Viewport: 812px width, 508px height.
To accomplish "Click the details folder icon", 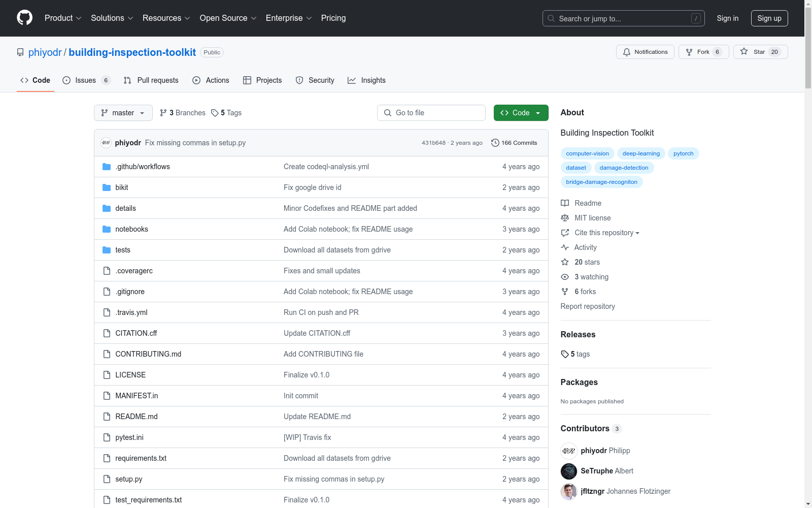I will click(x=107, y=208).
